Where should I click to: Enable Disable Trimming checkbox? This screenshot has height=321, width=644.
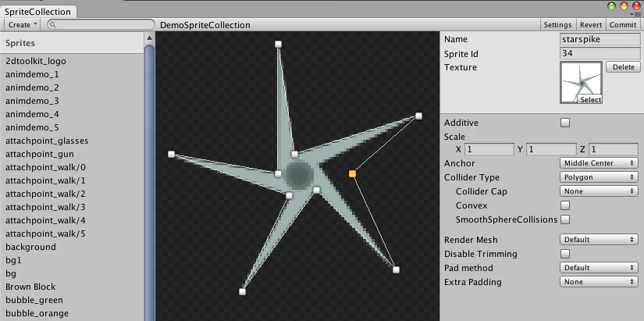565,254
